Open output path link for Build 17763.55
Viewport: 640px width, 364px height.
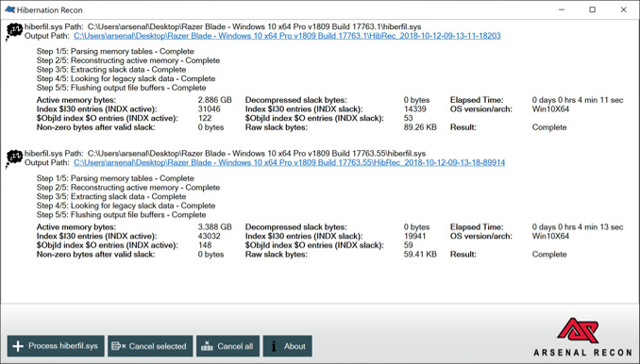coord(290,162)
